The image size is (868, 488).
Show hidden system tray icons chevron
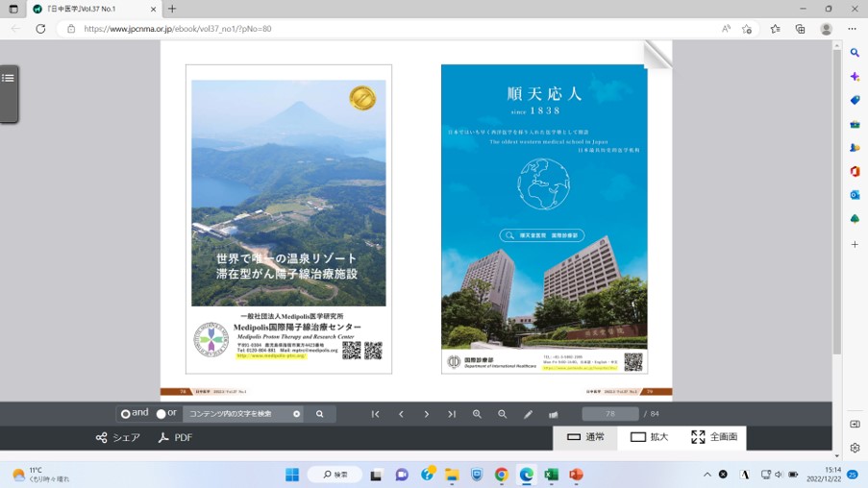pyautogui.click(x=707, y=475)
